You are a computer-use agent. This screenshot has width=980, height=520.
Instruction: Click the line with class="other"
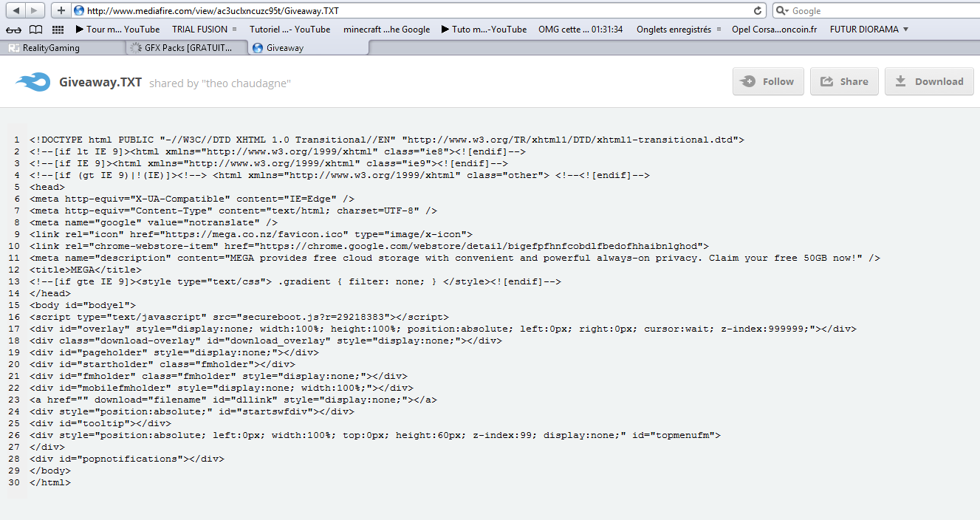340,175
